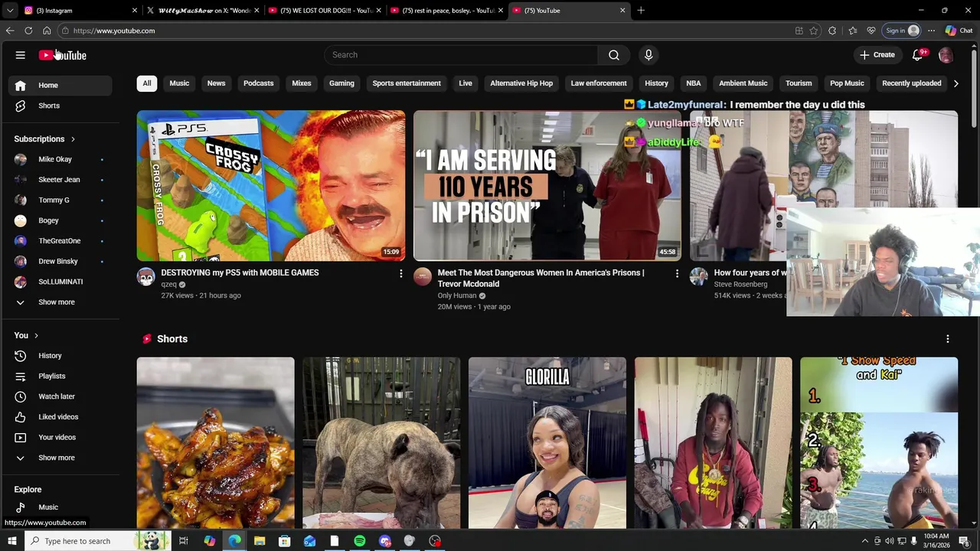Viewport: 980px width, 551px height.
Task: Open Watch later in sidebar
Action: [x=60, y=396]
